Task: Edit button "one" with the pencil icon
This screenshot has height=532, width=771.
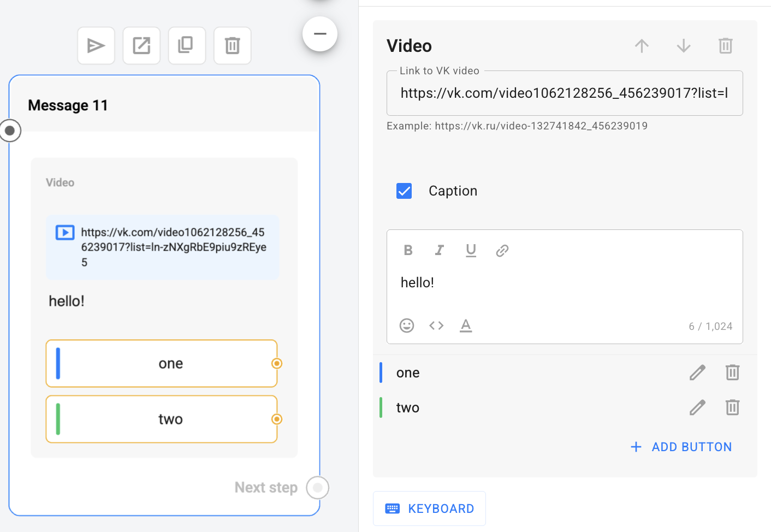Action: tap(697, 373)
